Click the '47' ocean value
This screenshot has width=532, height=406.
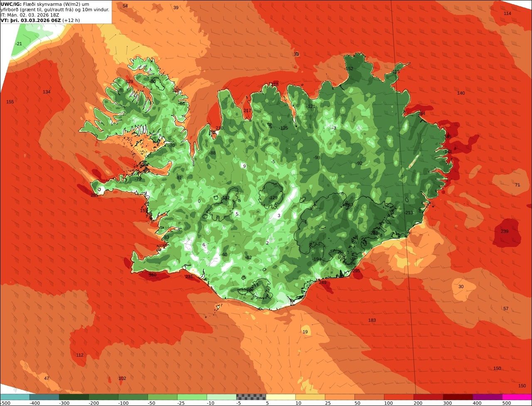click(x=47, y=378)
